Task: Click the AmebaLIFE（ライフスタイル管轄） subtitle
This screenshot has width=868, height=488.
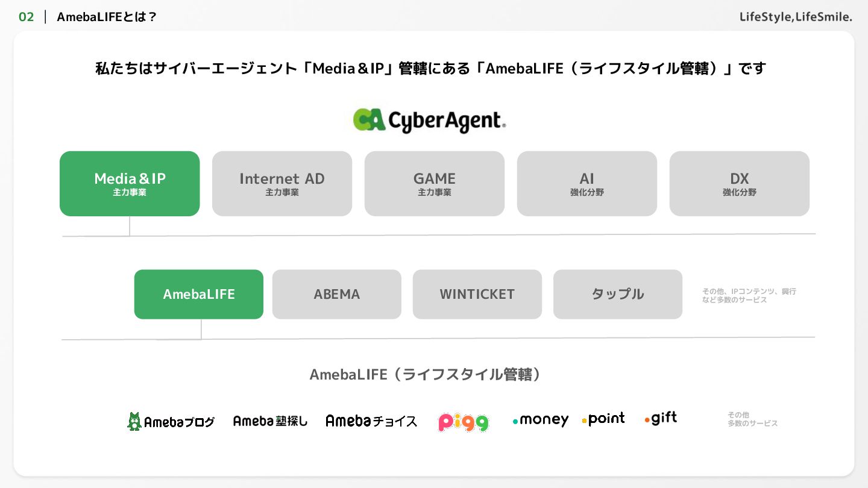Action: pyautogui.click(x=426, y=374)
